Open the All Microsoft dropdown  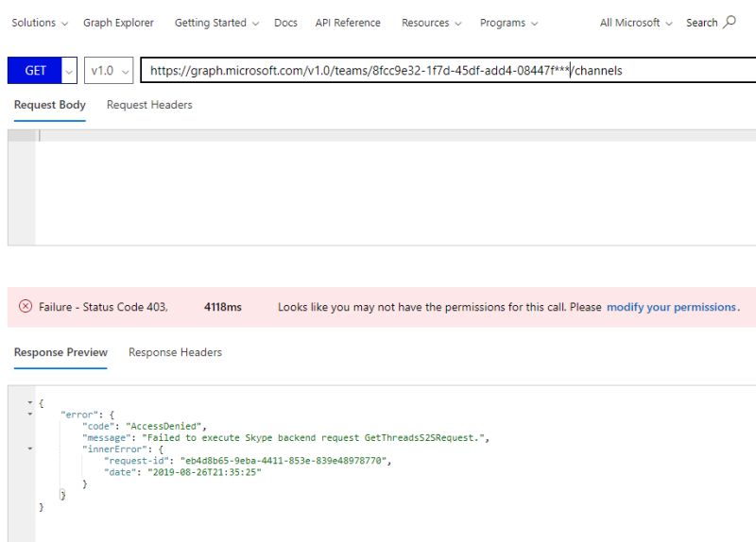click(635, 23)
